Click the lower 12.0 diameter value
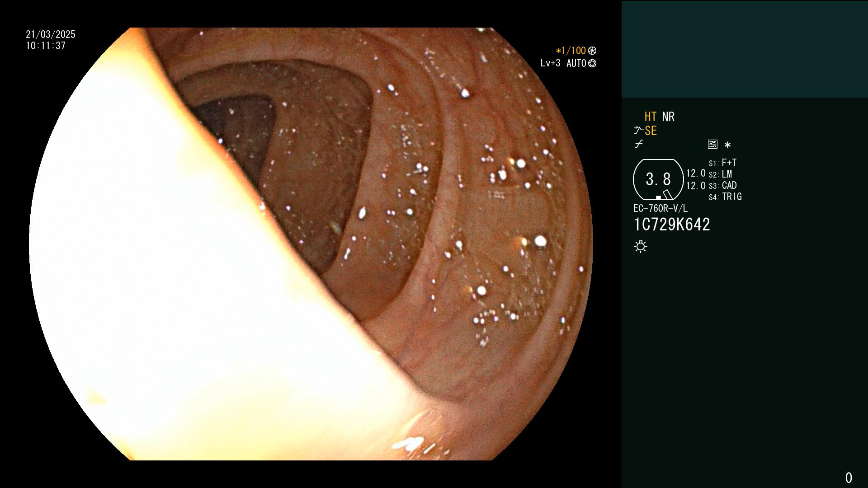868x488 pixels. pos(696,186)
